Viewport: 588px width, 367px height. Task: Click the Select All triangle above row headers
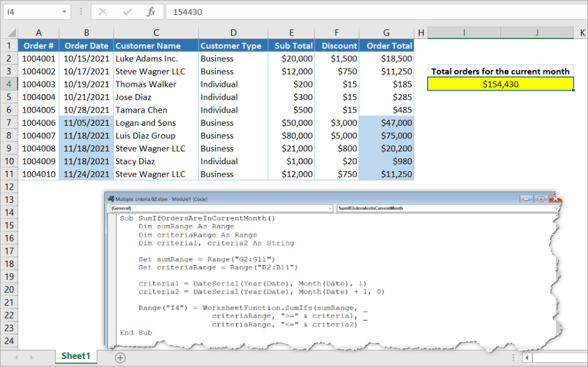10,32
